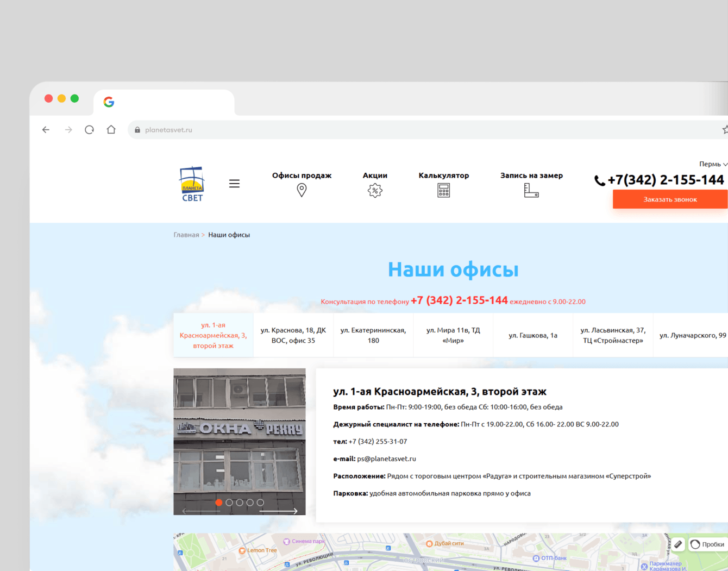Minimize the browser with yellow button
Viewport: 728px width, 571px height.
coord(61,98)
